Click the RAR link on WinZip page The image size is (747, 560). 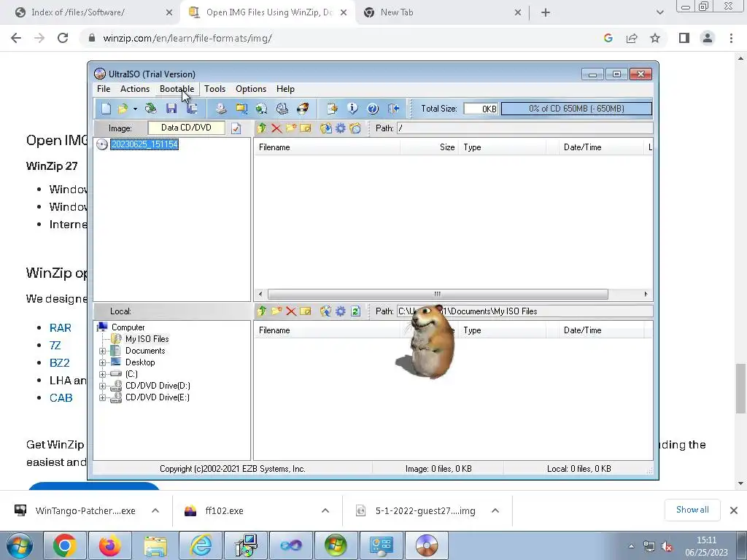click(61, 327)
